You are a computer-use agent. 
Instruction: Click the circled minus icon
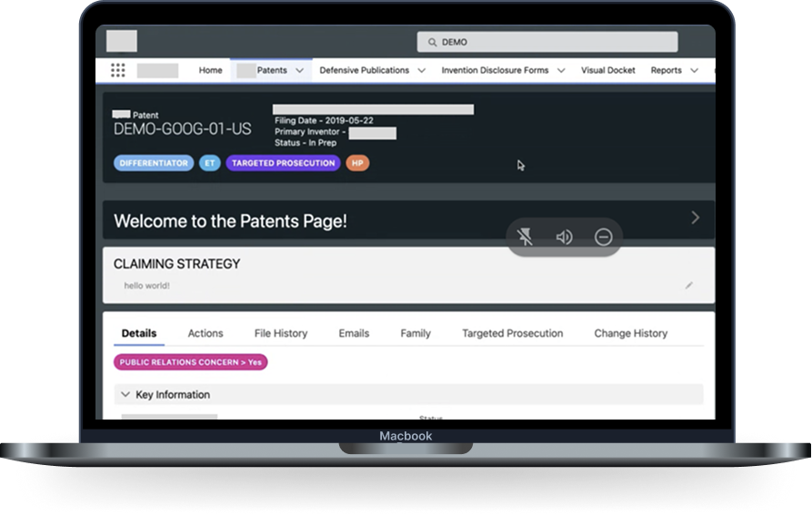pos(603,237)
